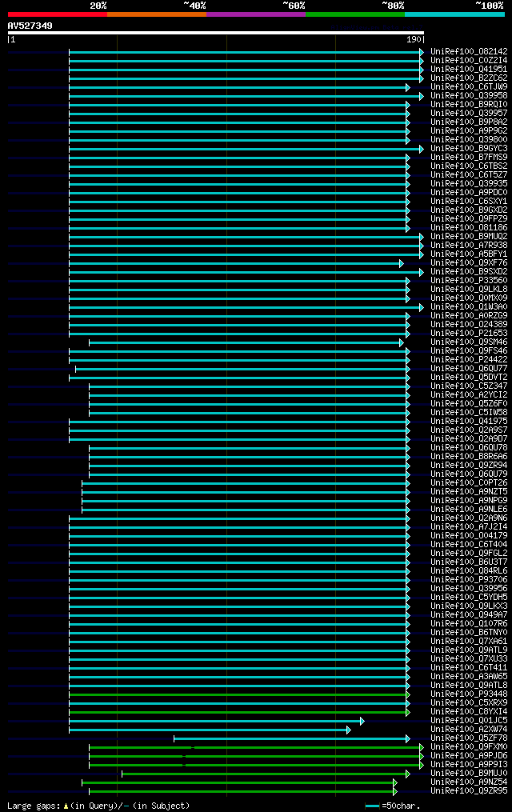Select label UniRef100_Q5ZF78
The height and width of the screenshot is (812, 512).
(469, 738)
